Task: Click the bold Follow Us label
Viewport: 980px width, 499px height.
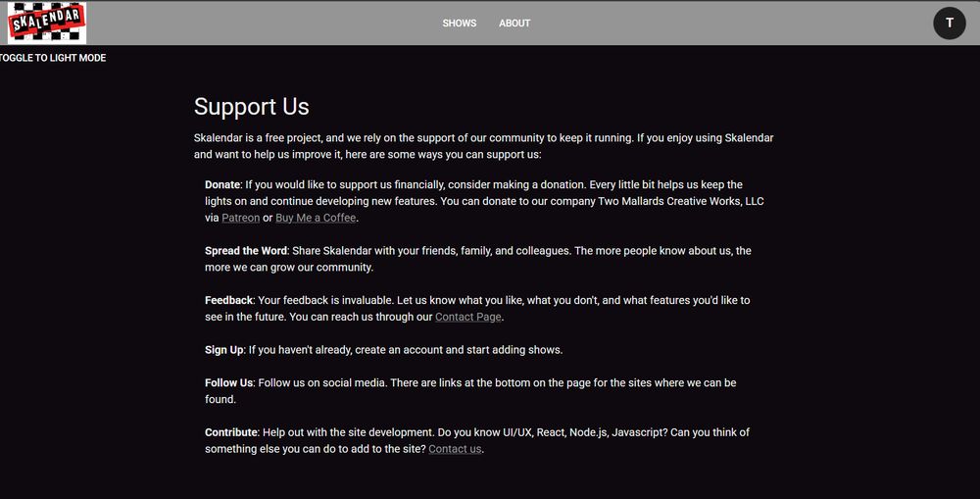Action: pyautogui.click(x=228, y=382)
